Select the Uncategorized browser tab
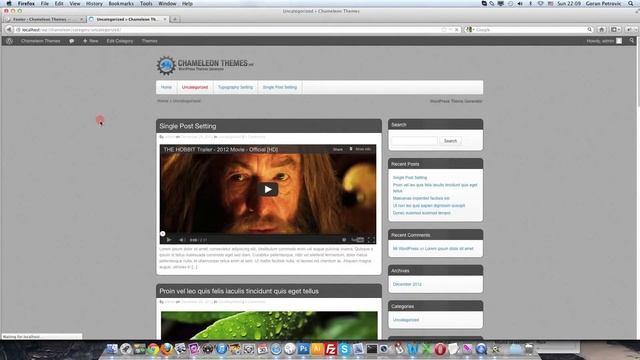Image resolution: width=640 pixels, height=360 pixels. tap(127, 19)
